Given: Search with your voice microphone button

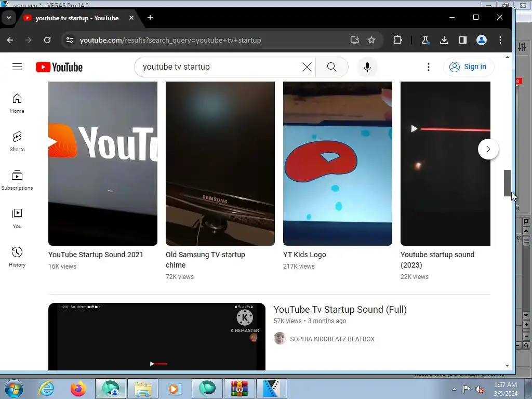Looking at the screenshot, I should click(x=367, y=67).
